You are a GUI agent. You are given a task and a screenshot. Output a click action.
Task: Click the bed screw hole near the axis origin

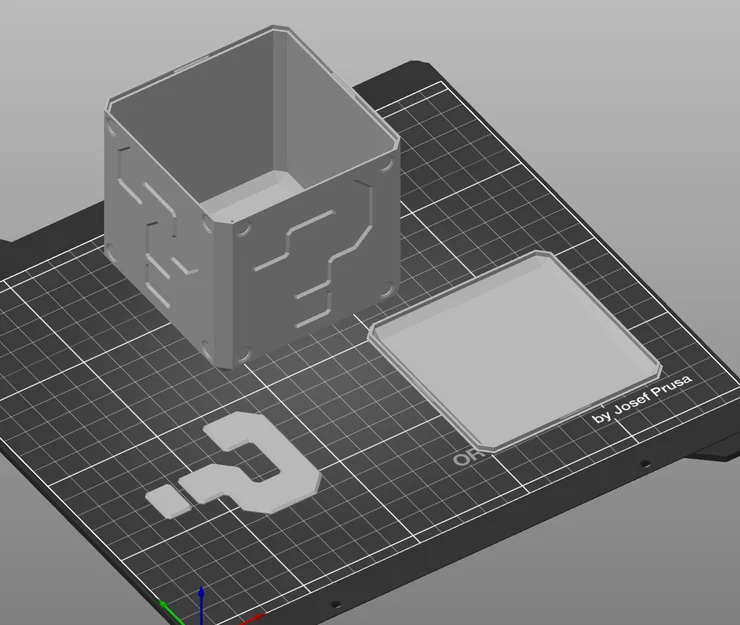coord(335,604)
